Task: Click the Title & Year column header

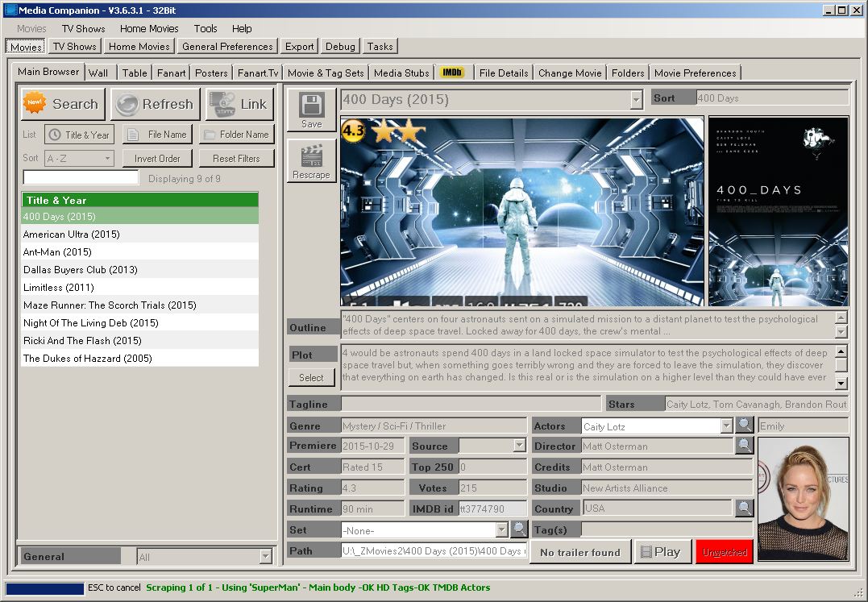Action: click(139, 200)
